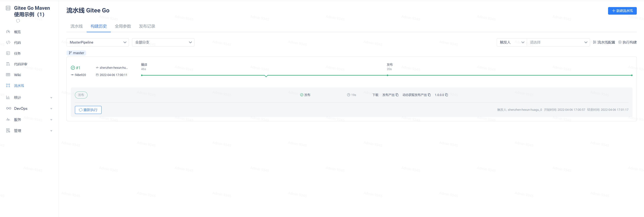The width and height of the screenshot is (644, 217).
Task: Expand the 服务 sidebar submenu arrow
Action: (51, 120)
